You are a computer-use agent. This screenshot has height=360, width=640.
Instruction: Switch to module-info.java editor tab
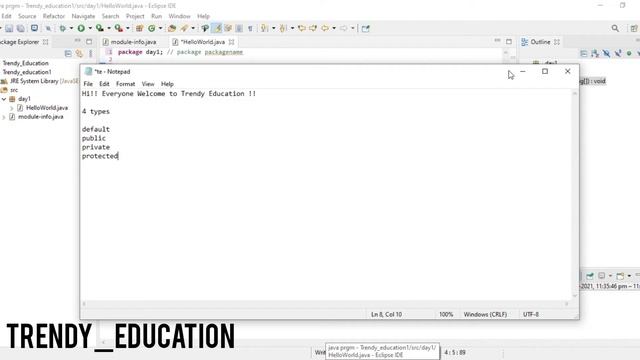(129, 42)
